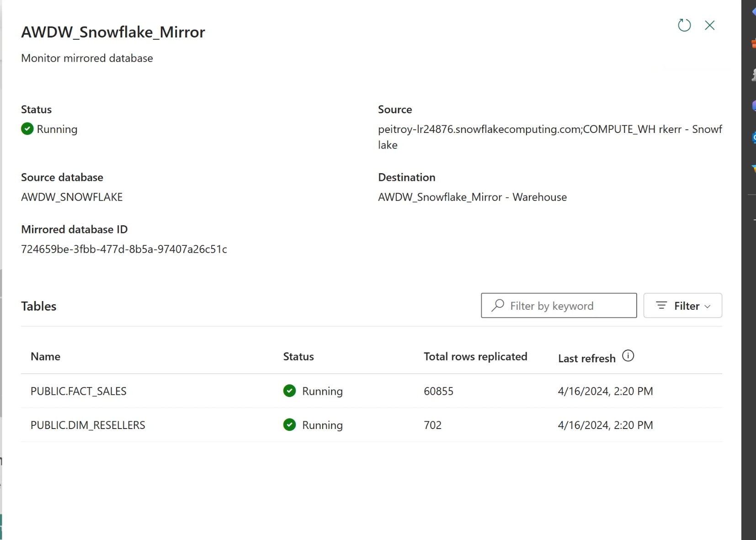Click the status check icon for PUBLIC.FACT_SALES
The height and width of the screenshot is (540, 756).
[x=289, y=391]
